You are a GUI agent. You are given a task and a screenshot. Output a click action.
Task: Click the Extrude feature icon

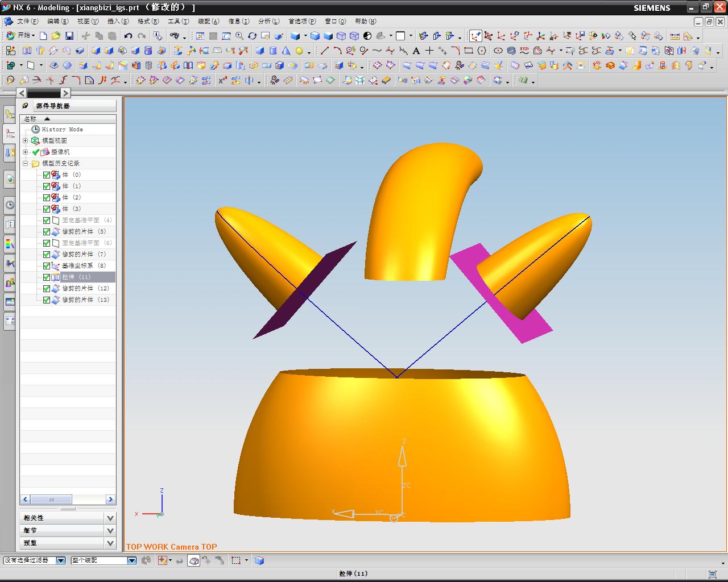(27, 51)
